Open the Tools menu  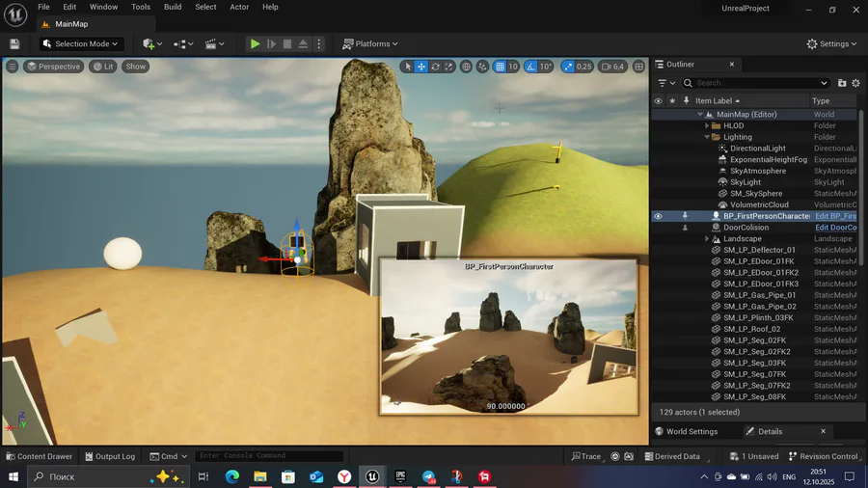141,7
